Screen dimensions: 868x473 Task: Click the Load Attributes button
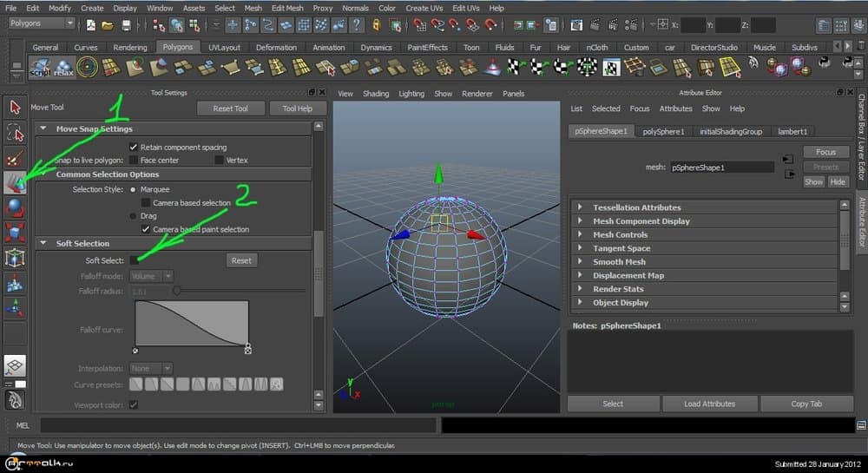tap(709, 404)
